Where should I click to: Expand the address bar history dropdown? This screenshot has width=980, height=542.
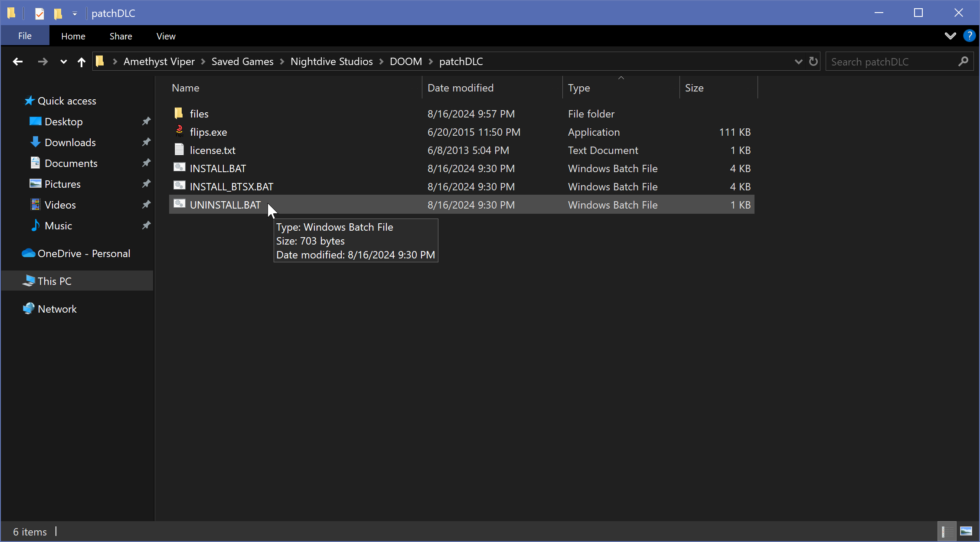(x=798, y=62)
